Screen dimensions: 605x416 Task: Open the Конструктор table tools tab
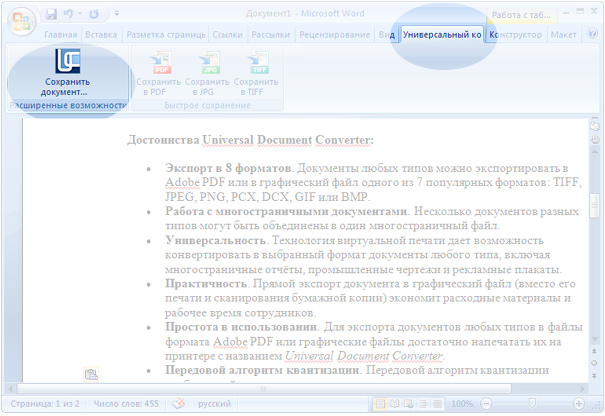[x=515, y=35]
